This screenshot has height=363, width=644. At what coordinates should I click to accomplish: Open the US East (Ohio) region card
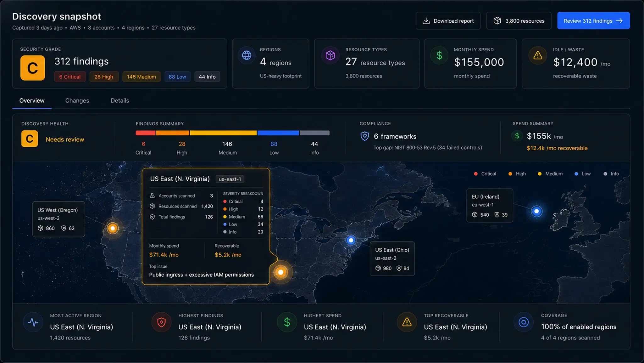click(392, 258)
